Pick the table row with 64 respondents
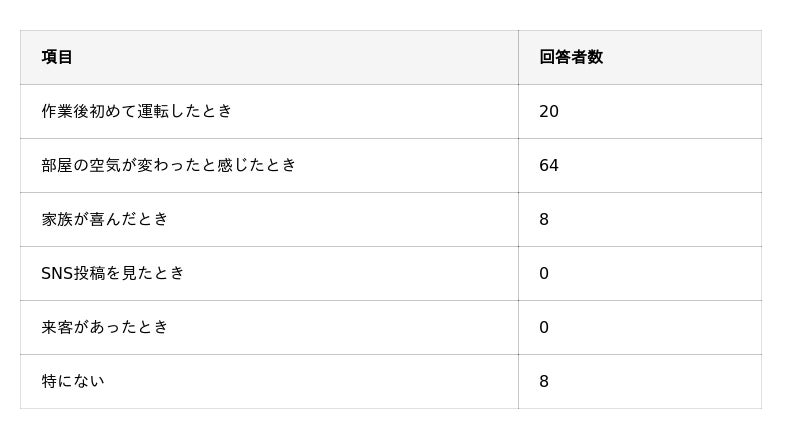This screenshot has height=439, width=800. pyautogui.click(x=390, y=165)
